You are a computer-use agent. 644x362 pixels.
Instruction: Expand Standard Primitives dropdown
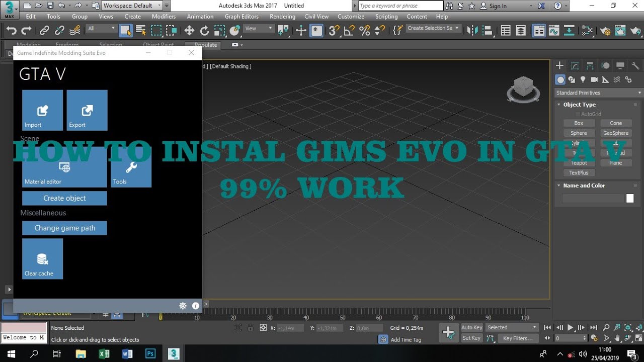[599, 93]
